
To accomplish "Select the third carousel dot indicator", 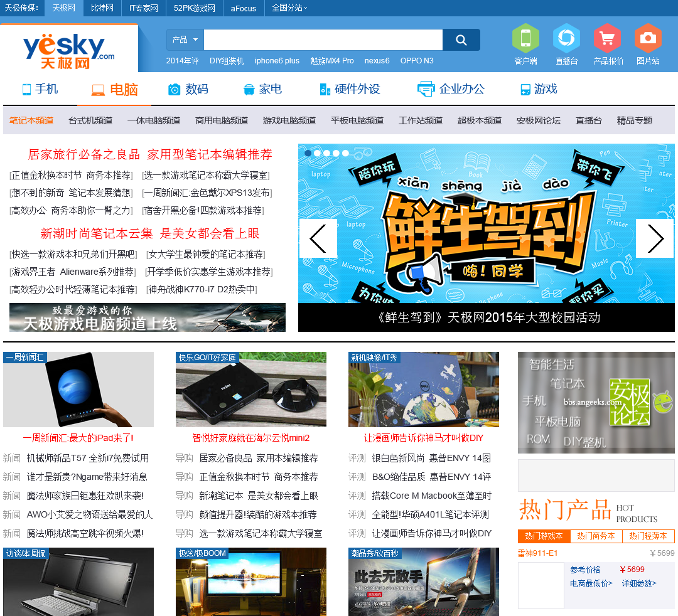I will (326, 153).
